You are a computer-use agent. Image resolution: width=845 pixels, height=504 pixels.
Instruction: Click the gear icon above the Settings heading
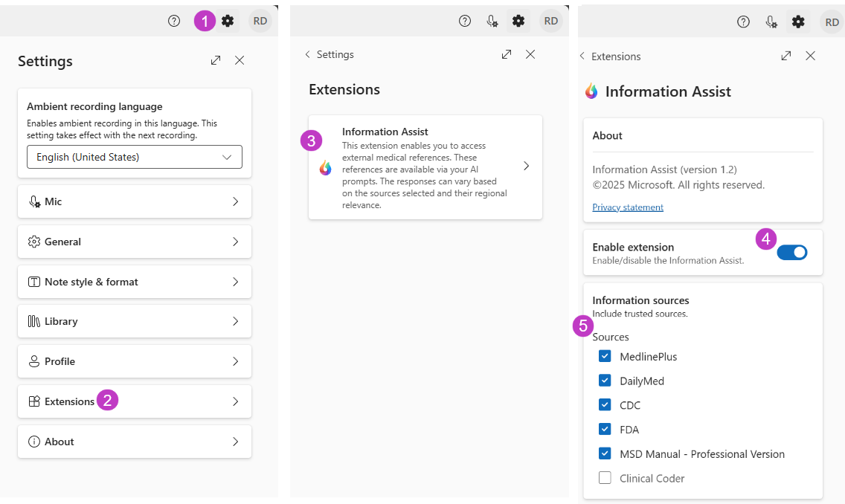click(x=228, y=22)
